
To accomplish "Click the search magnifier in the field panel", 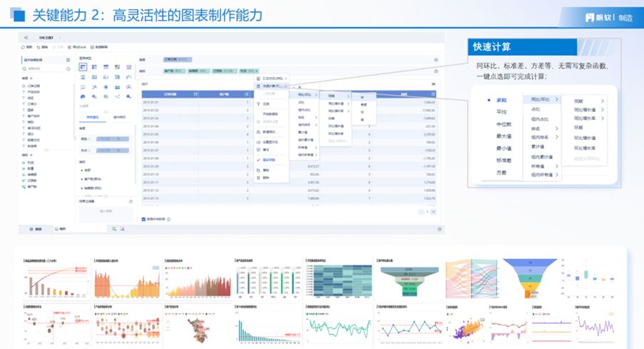I will (25, 69).
